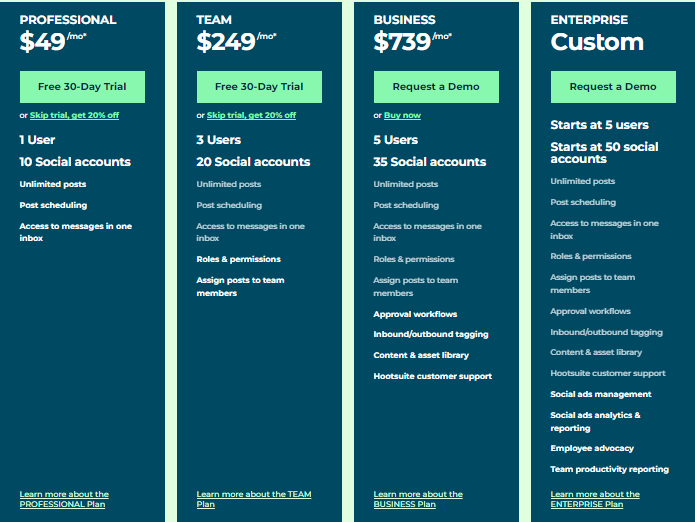Request a Demo for Business plan
The image size is (695, 522).
[x=436, y=87]
